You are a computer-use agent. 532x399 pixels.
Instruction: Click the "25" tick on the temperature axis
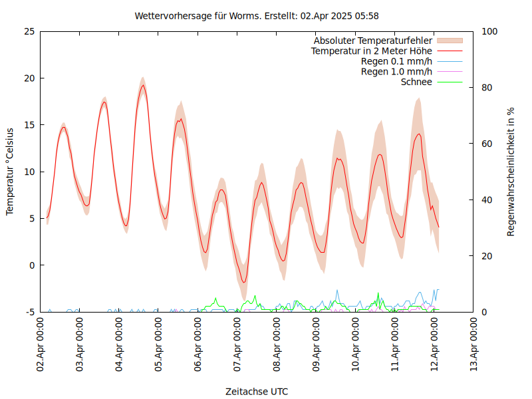[29, 31]
